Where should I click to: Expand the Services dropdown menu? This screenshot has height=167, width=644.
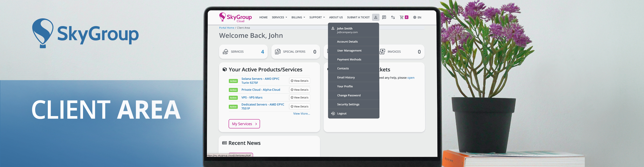pos(279,17)
